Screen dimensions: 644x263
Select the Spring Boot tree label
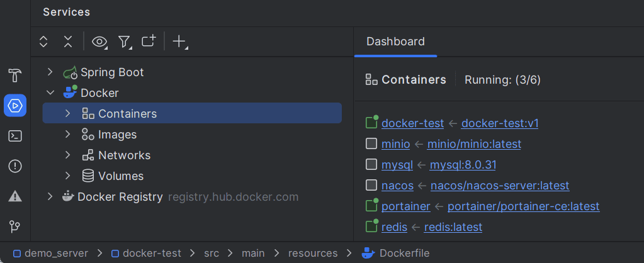click(112, 72)
